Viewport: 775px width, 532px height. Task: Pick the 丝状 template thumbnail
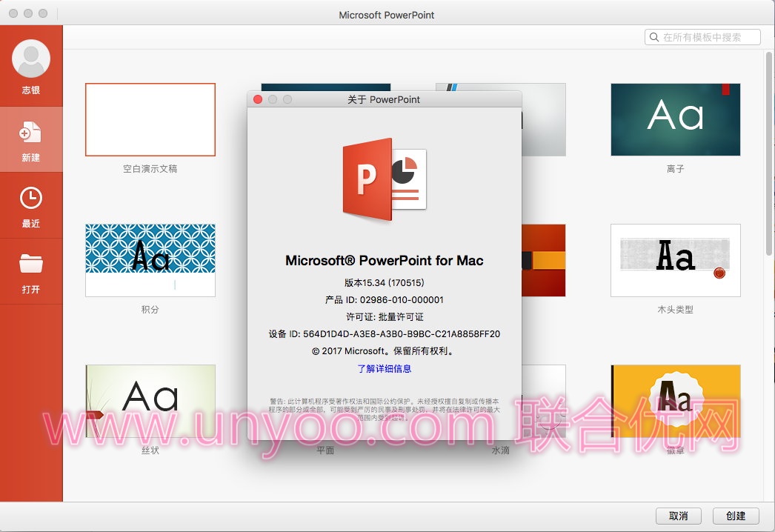(150, 401)
